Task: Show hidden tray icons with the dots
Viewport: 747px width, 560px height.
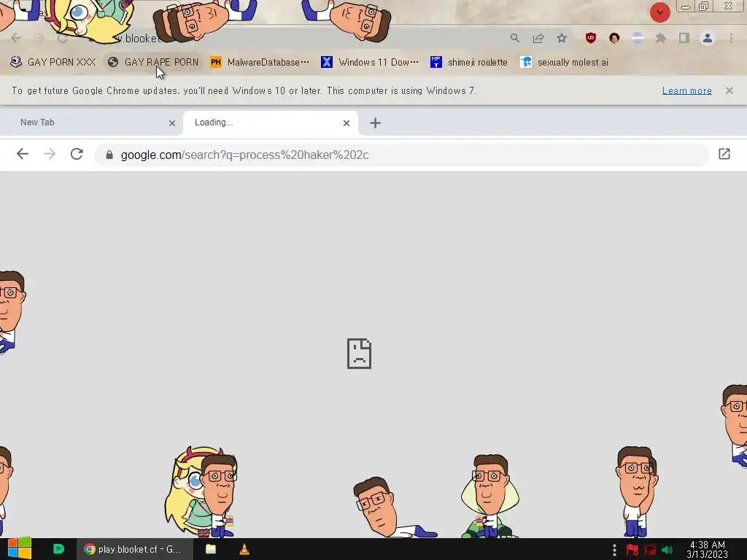Action: [x=614, y=550]
